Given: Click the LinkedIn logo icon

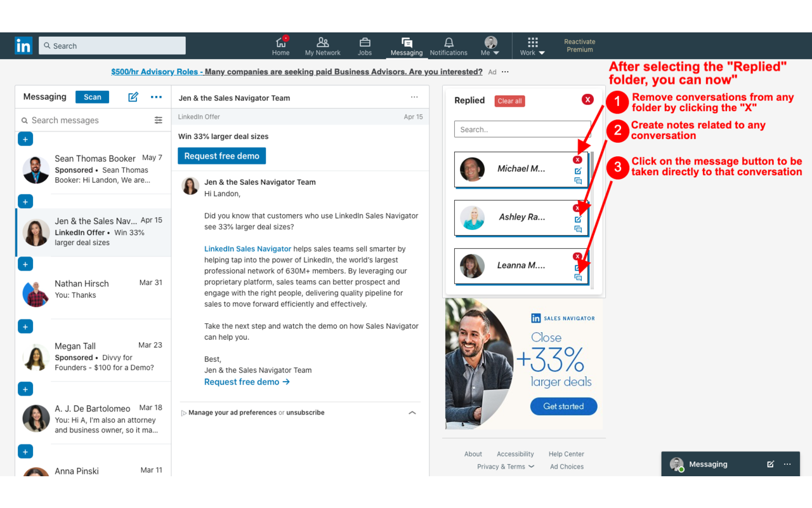Looking at the screenshot, I should 23,46.
